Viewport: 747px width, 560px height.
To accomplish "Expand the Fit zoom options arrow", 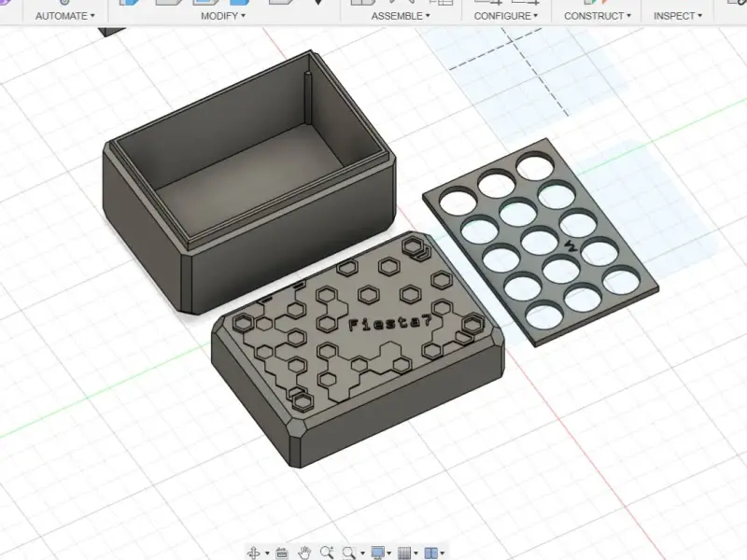I will [x=362, y=553].
